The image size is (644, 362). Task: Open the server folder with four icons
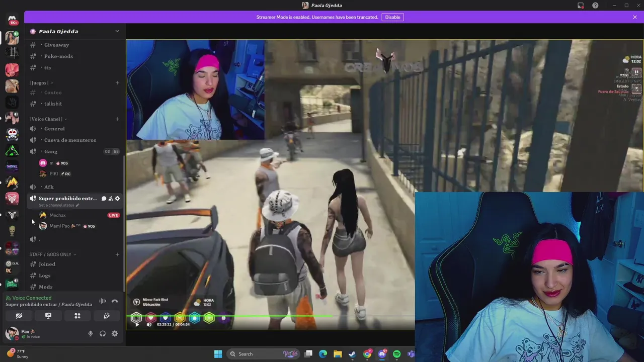[x=12, y=248]
